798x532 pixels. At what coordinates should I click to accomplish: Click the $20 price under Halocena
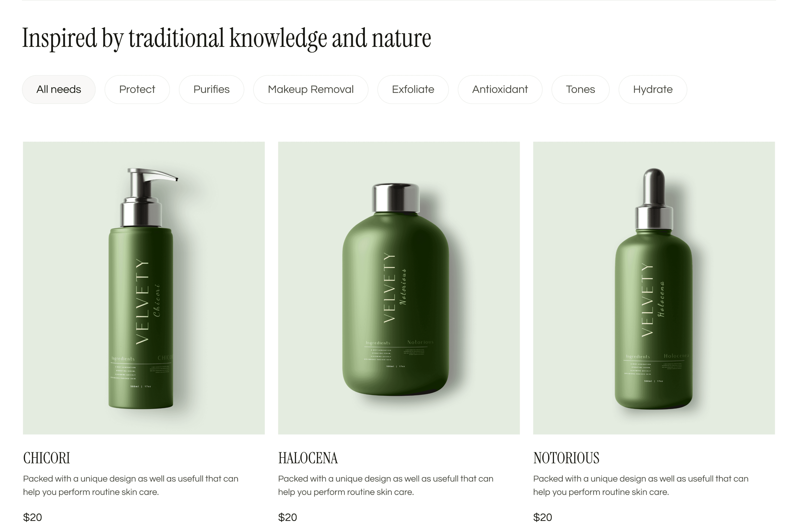(288, 517)
